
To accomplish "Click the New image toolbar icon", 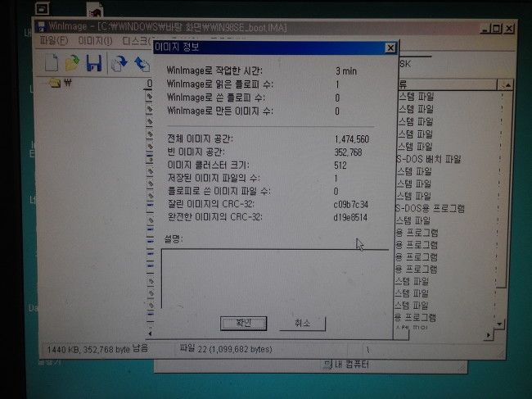I will click(52, 63).
